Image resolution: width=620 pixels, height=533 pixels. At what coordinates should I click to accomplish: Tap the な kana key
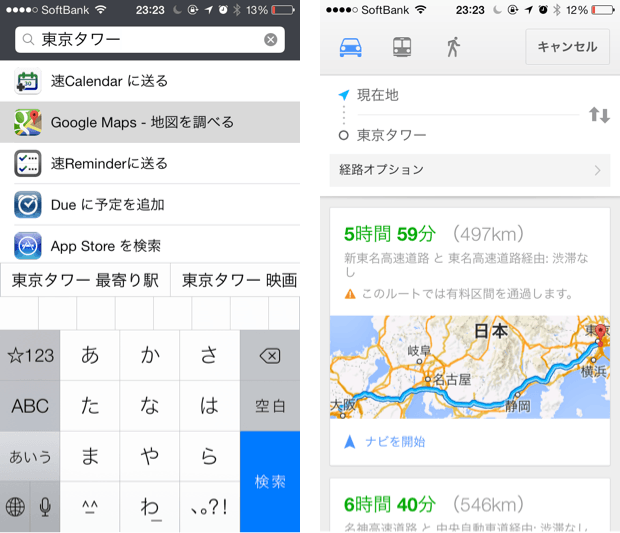(x=150, y=406)
